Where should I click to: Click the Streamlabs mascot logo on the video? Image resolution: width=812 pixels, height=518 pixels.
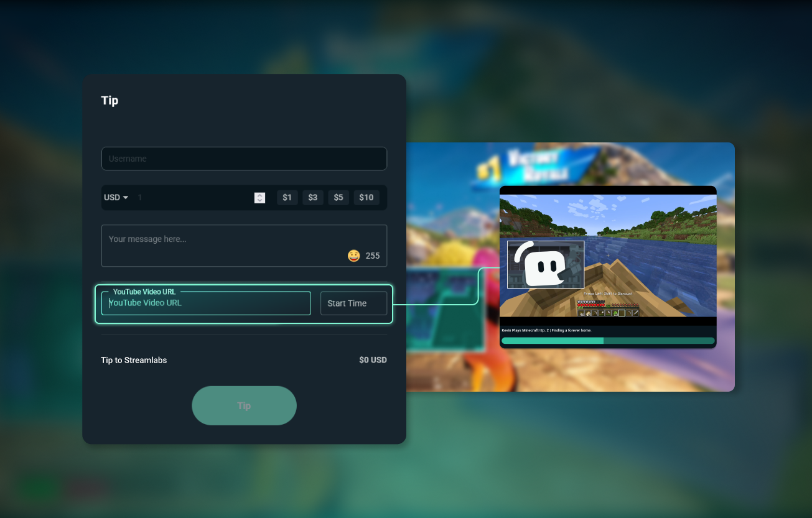point(545,264)
